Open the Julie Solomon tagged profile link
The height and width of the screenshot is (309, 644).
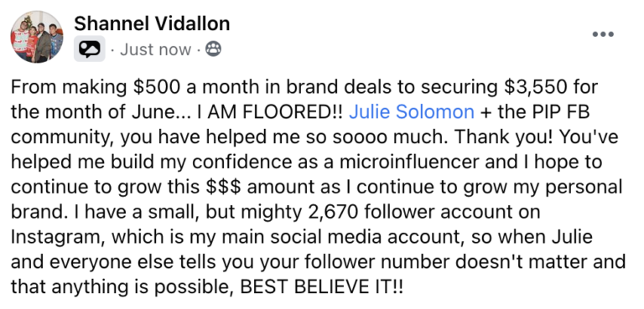tap(412, 111)
